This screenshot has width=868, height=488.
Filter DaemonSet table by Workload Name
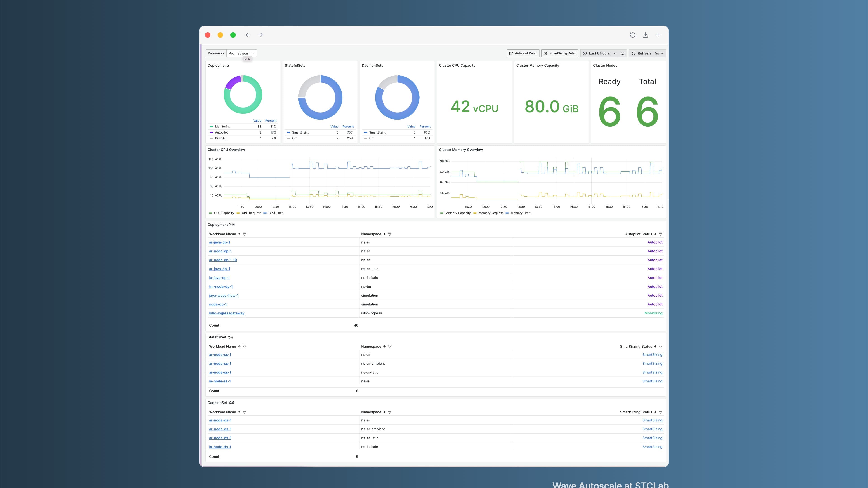click(244, 412)
